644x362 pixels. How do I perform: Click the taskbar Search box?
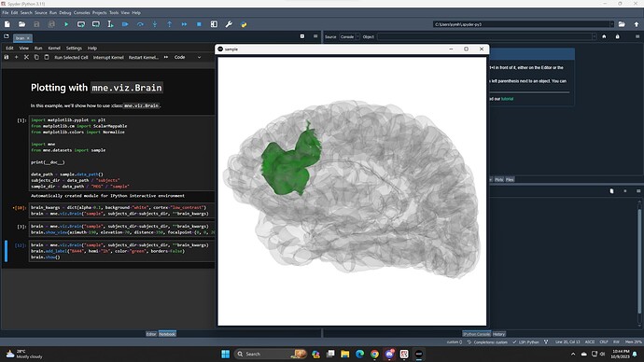click(x=271, y=354)
